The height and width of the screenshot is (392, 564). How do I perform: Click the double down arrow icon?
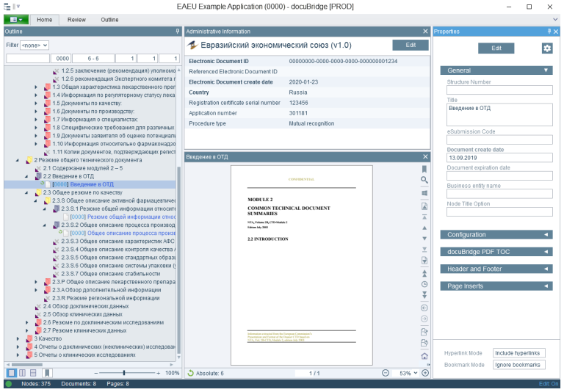click(x=424, y=295)
